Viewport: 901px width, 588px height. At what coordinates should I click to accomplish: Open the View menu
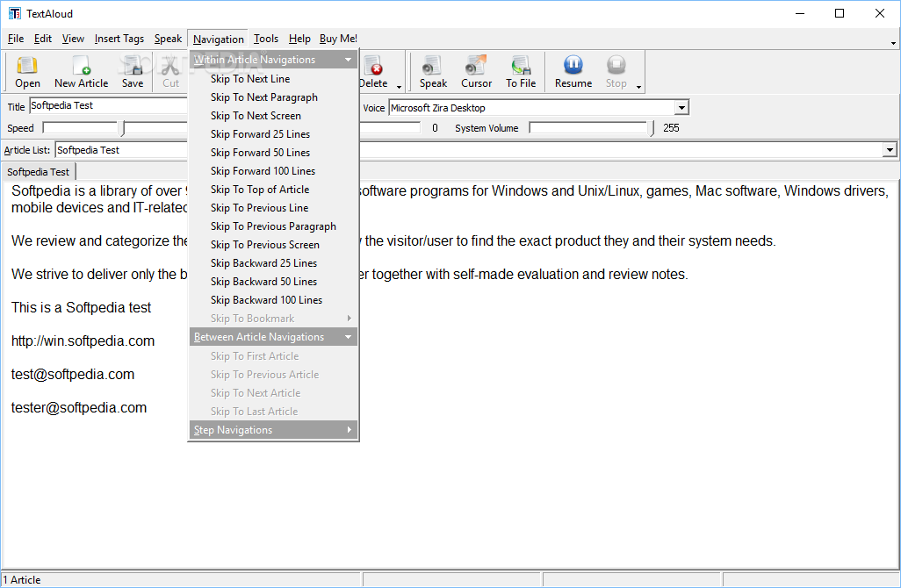tap(73, 39)
